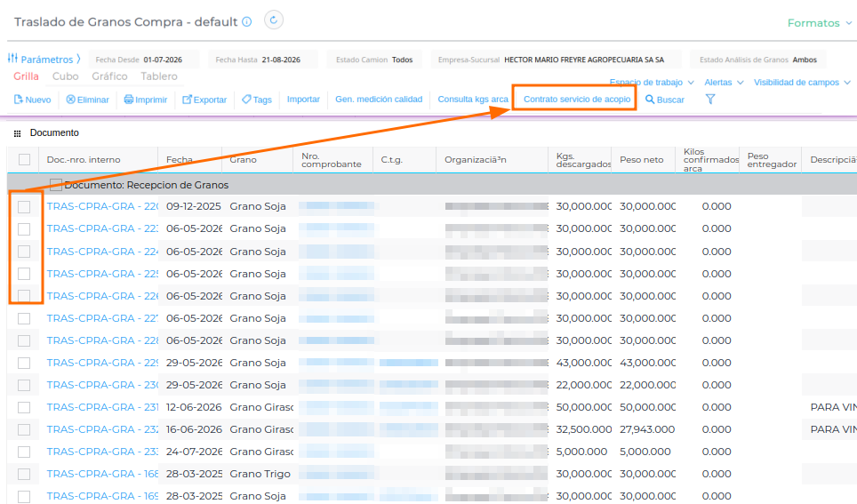The width and height of the screenshot is (857, 504).
Task: Click the Eliminar icon in toolbar
Action: coord(70,100)
